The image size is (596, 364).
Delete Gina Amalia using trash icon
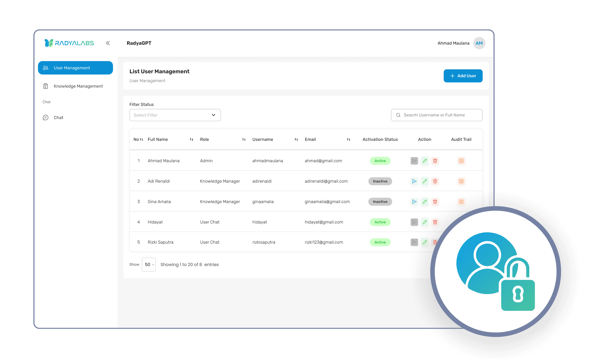pos(435,202)
